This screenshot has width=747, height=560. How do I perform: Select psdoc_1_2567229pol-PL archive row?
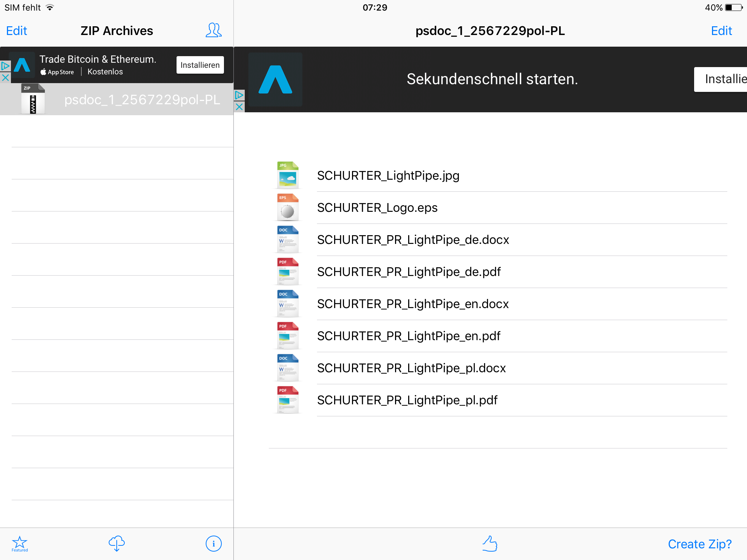[117, 99]
